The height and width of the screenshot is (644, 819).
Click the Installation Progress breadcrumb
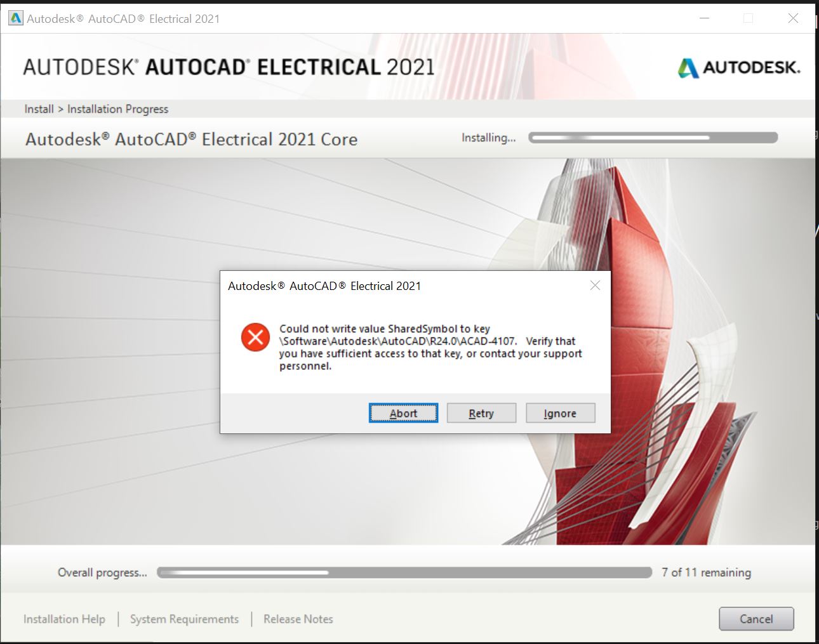[117, 108]
